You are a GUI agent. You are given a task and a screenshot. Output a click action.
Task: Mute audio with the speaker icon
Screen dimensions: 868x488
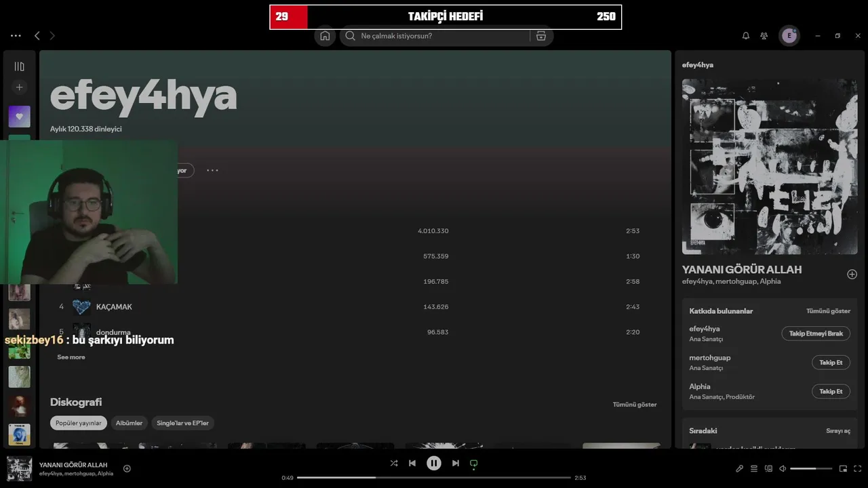coord(783,468)
